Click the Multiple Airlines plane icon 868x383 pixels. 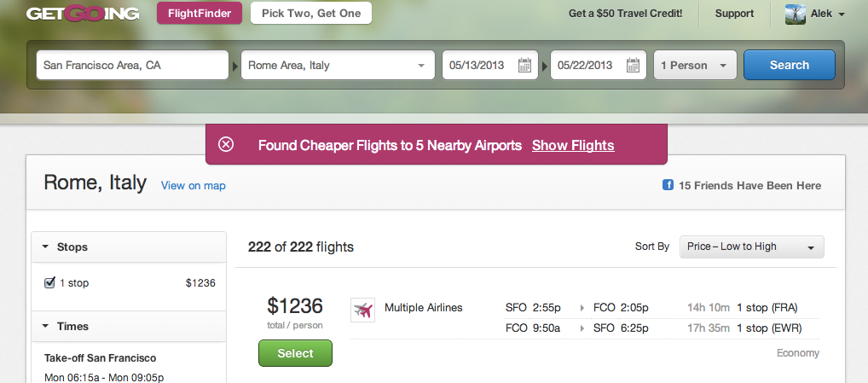click(x=362, y=310)
